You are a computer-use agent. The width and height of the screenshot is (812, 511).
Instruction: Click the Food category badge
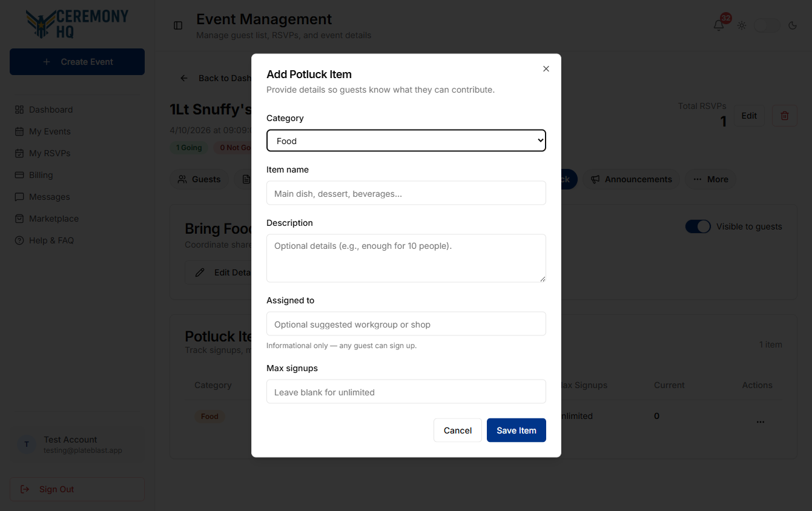tap(210, 417)
